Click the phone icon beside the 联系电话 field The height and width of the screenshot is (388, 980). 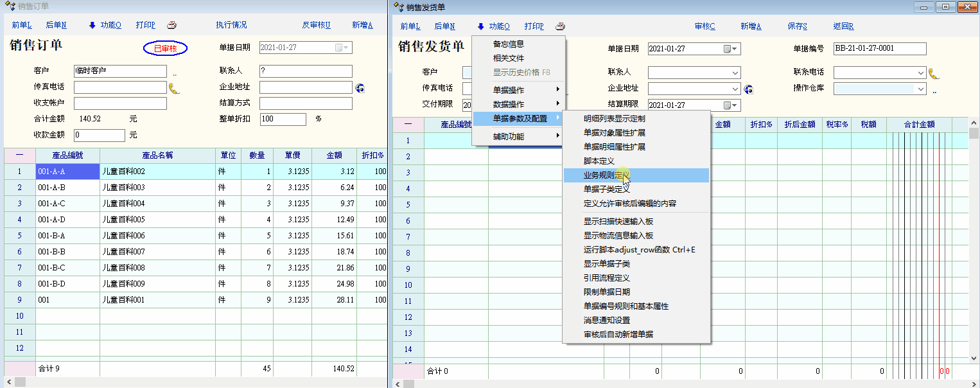pyautogui.click(x=934, y=73)
